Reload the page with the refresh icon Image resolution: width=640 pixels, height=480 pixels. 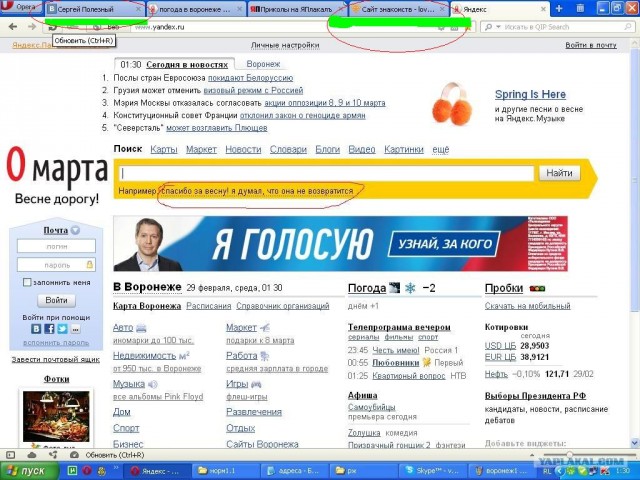52,27
